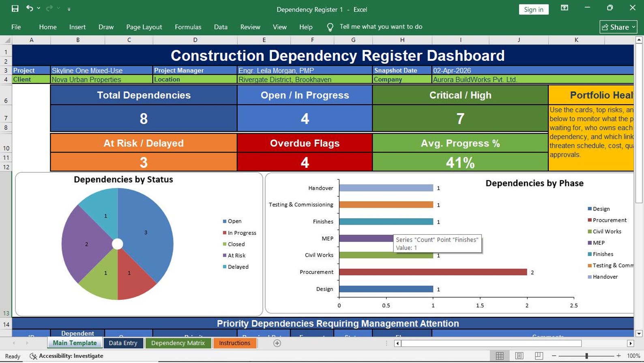Switch to Page Break Preview icon

[539, 356]
